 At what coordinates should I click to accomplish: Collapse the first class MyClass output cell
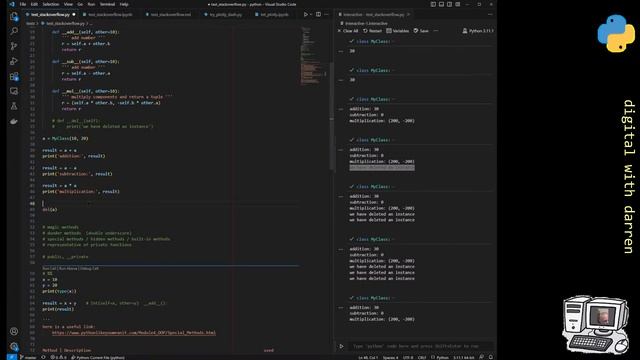pos(341,51)
